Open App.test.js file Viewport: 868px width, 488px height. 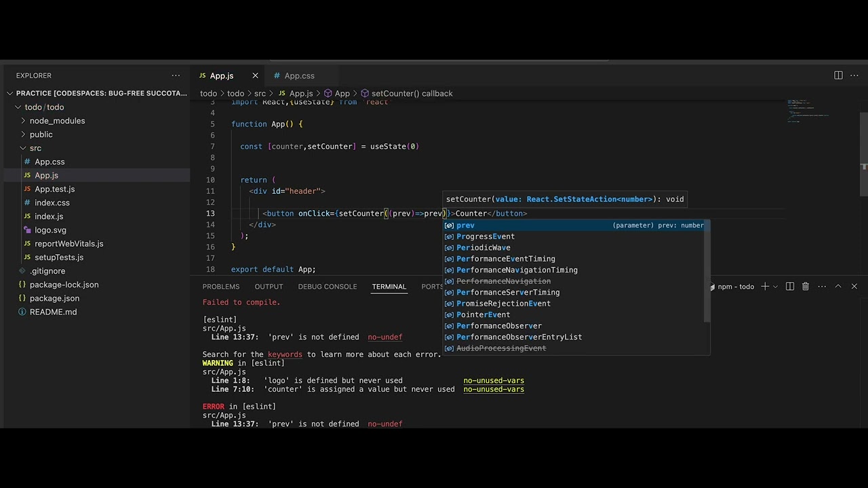pyautogui.click(x=54, y=189)
